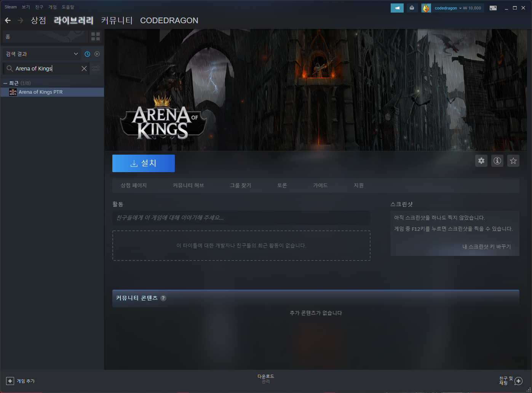Open the 도움말 menu
This screenshot has width=532, height=393.
(x=68, y=7)
